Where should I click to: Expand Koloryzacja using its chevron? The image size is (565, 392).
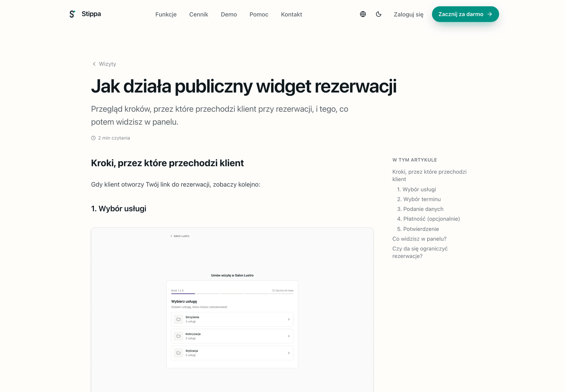(289, 336)
